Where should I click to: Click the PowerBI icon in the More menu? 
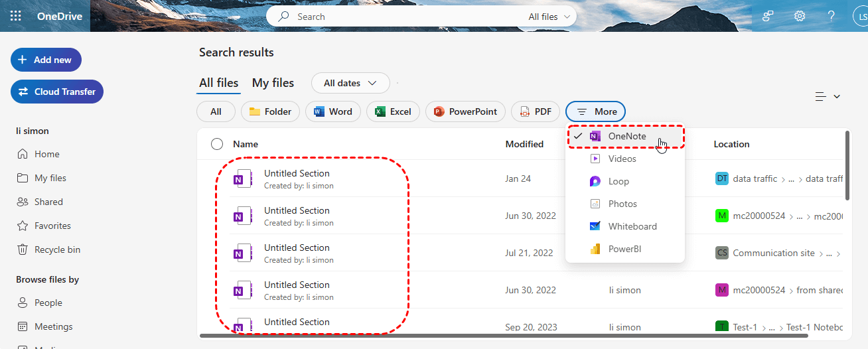pos(595,249)
